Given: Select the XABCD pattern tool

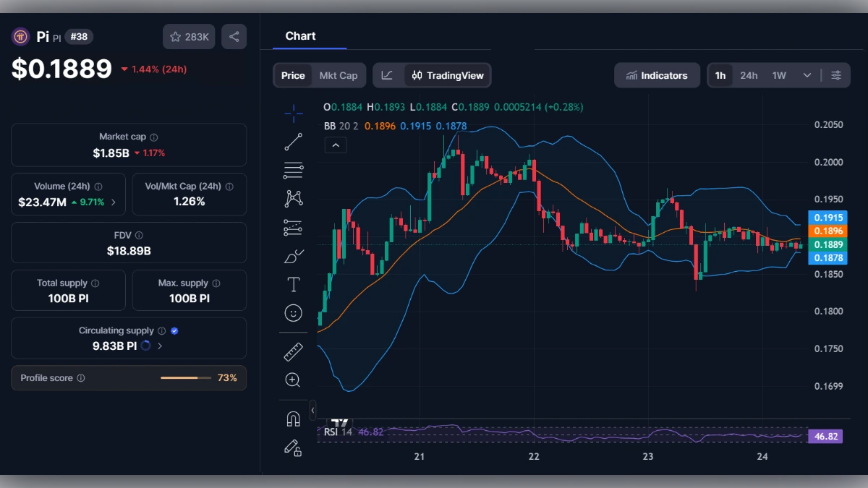Looking at the screenshot, I should 293,197.
